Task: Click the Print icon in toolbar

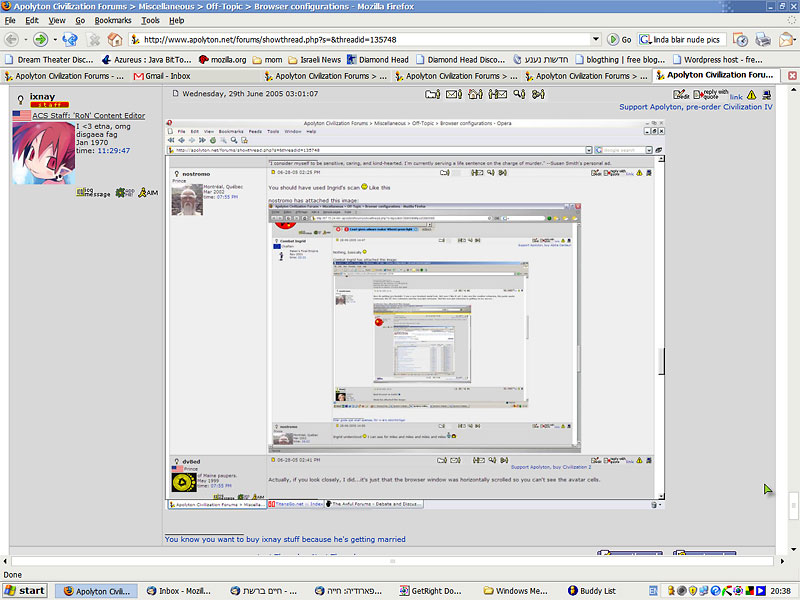Action: (x=763, y=40)
